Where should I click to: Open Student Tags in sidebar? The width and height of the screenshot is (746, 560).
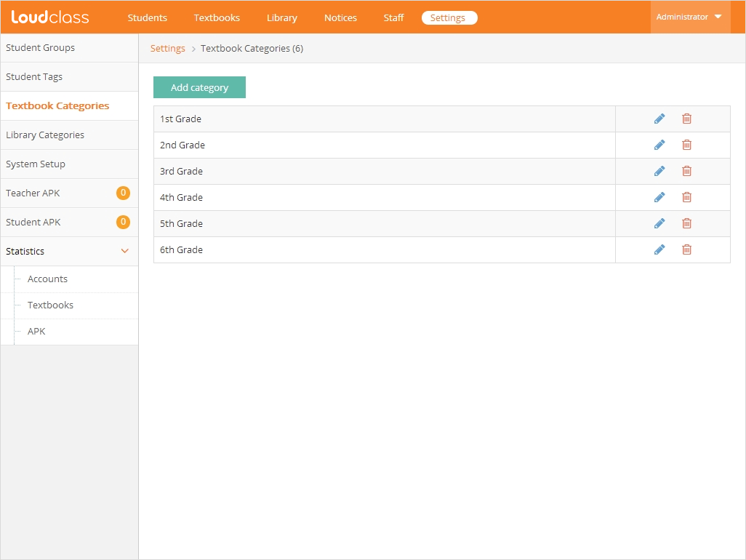coord(70,76)
